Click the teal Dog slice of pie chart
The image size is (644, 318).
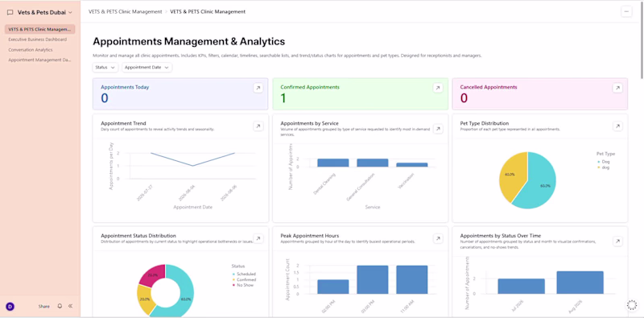coord(538,181)
